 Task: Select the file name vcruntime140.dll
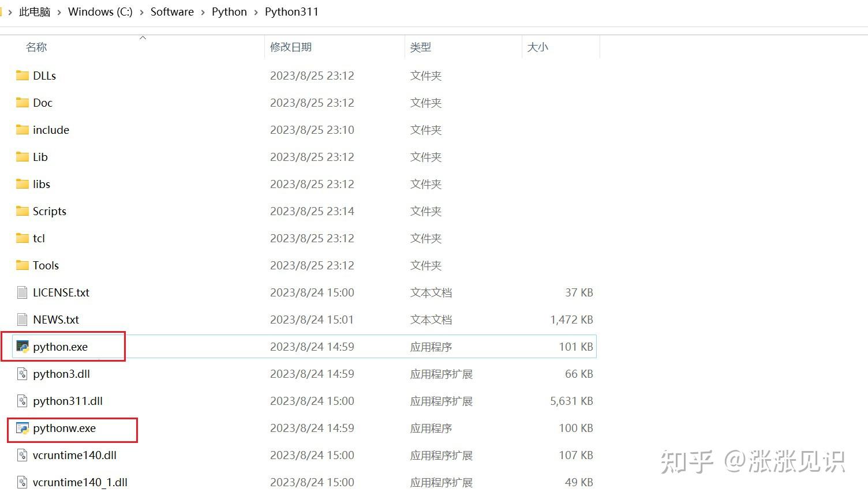[75, 455]
